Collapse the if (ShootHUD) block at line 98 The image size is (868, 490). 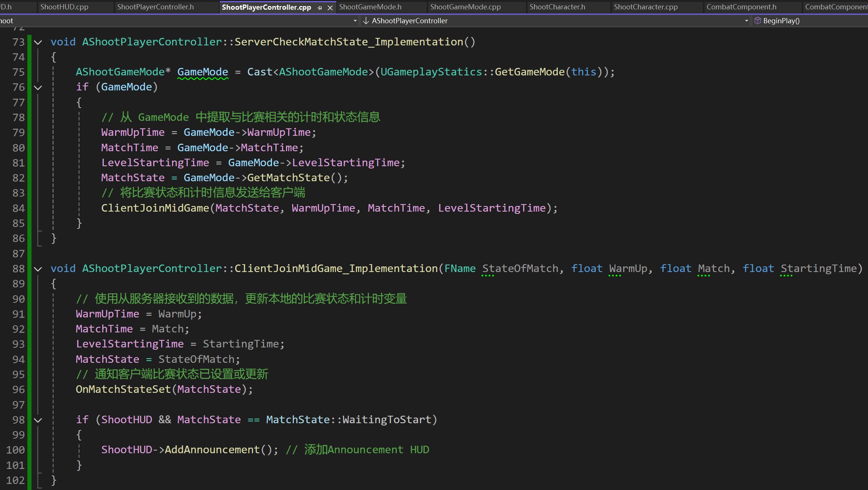coord(38,420)
